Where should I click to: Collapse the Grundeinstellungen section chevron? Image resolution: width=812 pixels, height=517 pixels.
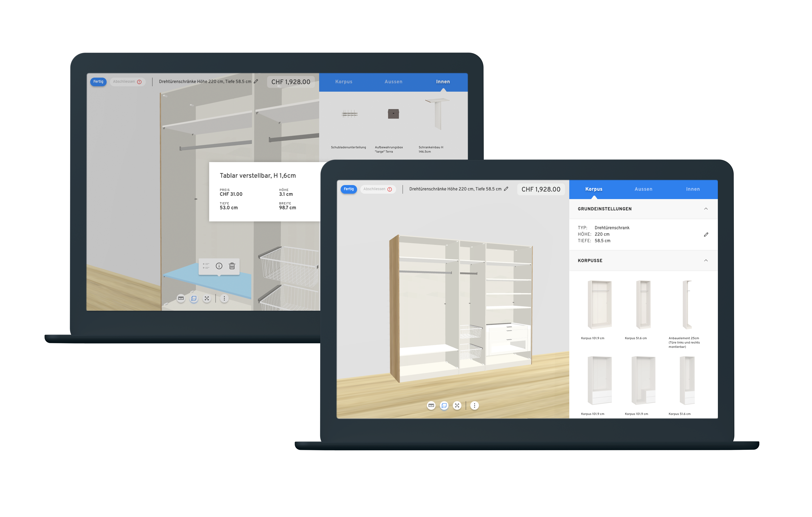(706, 209)
